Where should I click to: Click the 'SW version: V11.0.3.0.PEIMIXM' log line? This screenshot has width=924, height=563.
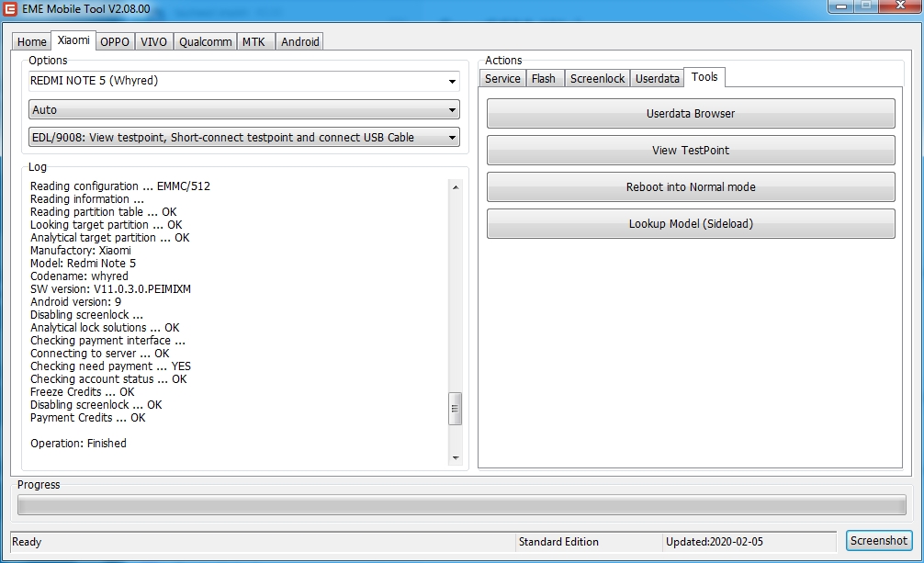[111, 289]
